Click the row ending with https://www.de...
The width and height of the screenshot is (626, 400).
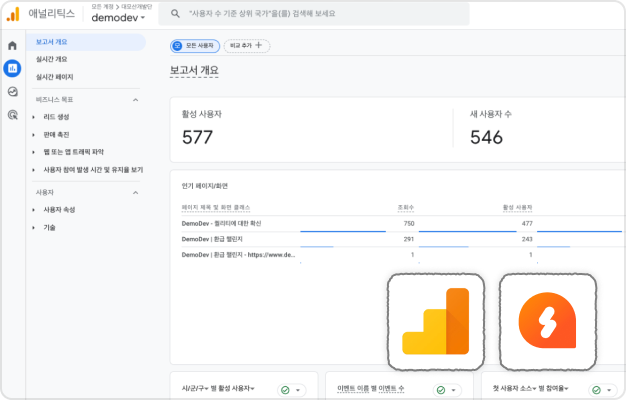238,255
